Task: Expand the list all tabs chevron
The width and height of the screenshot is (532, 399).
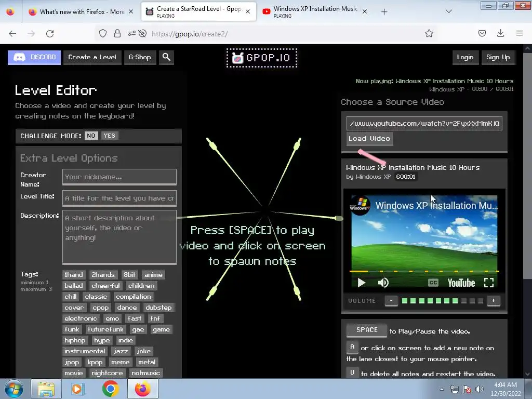Action: pyautogui.click(x=448, y=11)
